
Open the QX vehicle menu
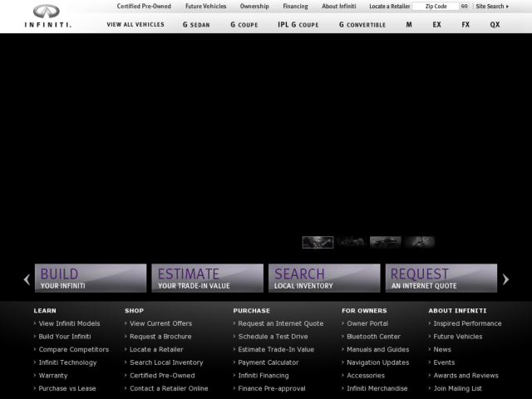(x=495, y=25)
